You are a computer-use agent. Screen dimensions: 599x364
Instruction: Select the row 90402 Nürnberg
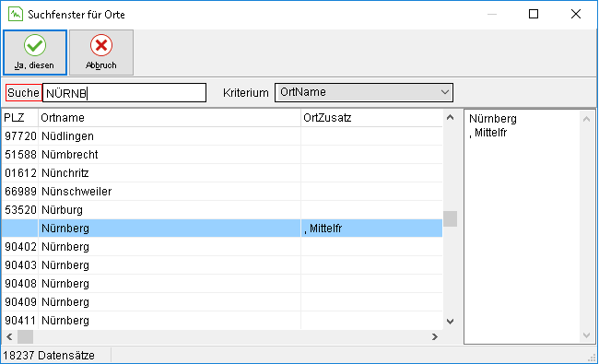[222, 247]
